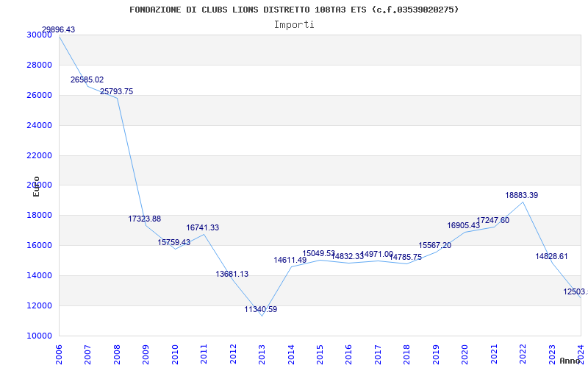Click the Anno axis label
Viewport: 588px width, 368px height.
pyautogui.click(x=570, y=361)
